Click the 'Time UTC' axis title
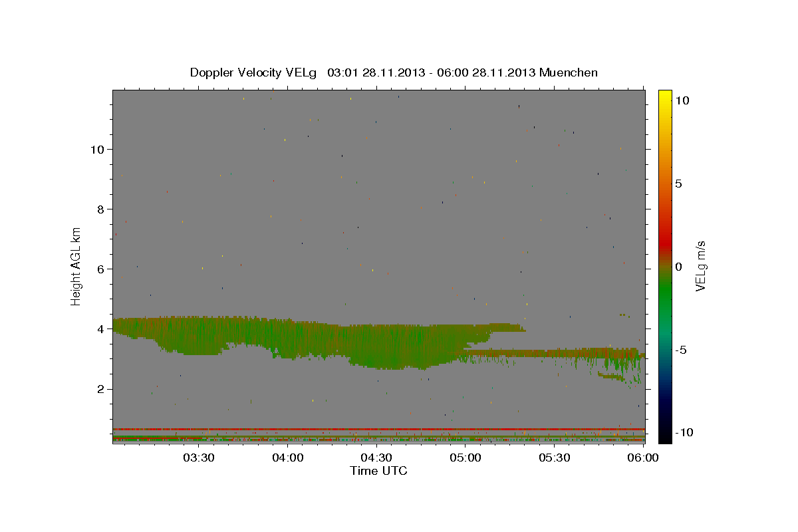The image size is (798, 532). [378, 471]
